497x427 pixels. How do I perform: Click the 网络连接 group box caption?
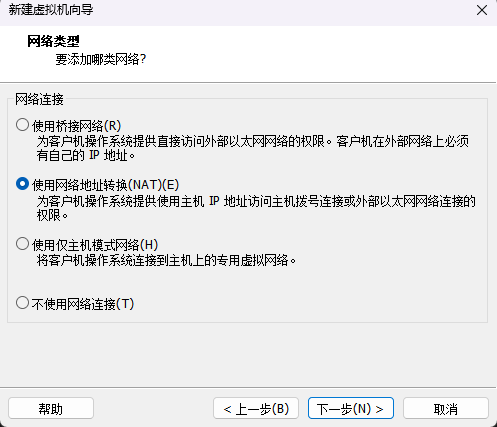[x=39, y=99]
